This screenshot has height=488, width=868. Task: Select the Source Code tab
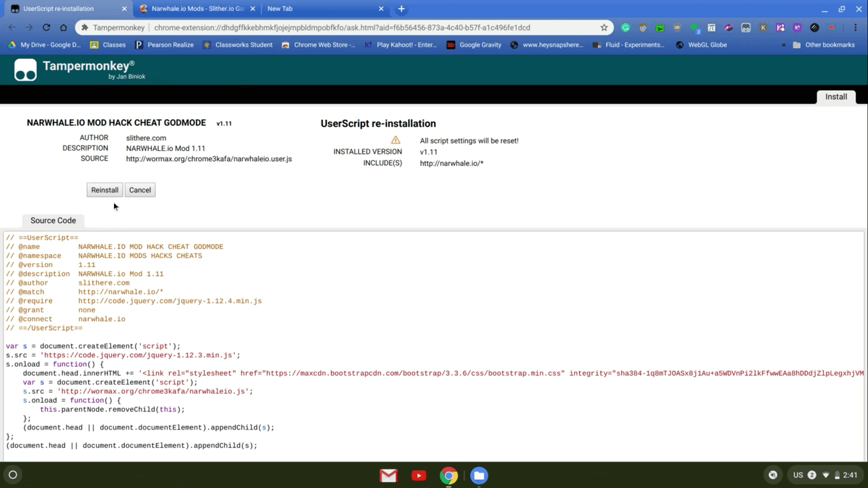pyautogui.click(x=53, y=220)
